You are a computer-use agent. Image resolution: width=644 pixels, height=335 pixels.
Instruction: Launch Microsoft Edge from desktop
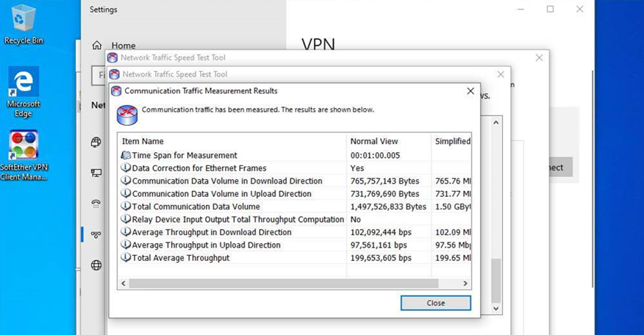coord(24,93)
